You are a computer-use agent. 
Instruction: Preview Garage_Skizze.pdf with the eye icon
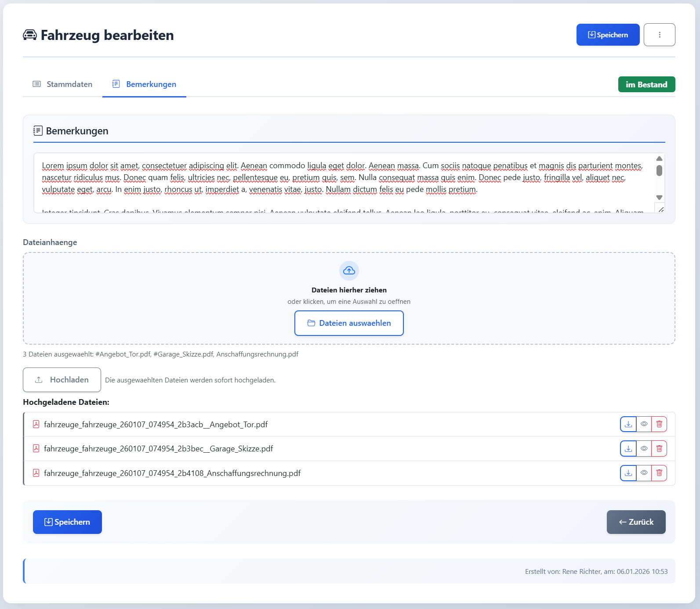click(x=644, y=449)
